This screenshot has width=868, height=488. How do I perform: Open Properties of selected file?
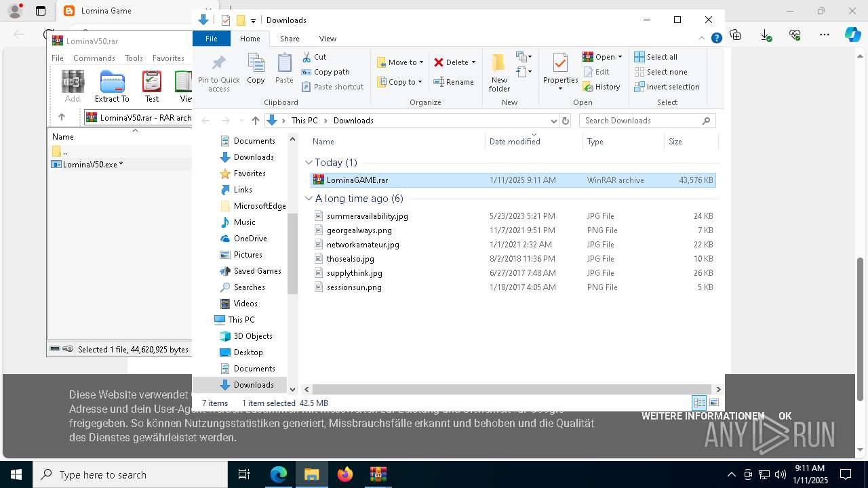pos(560,73)
